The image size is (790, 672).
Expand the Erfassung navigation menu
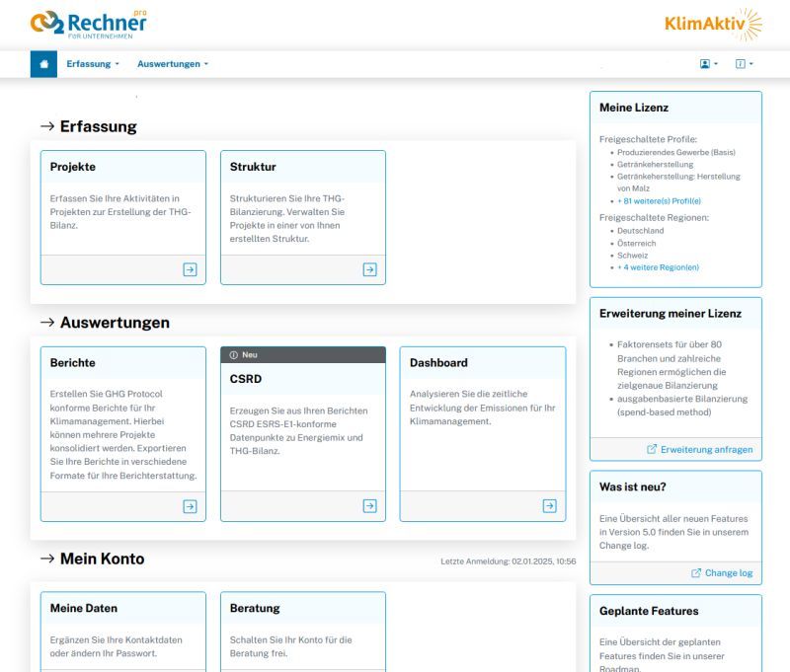coord(93,64)
